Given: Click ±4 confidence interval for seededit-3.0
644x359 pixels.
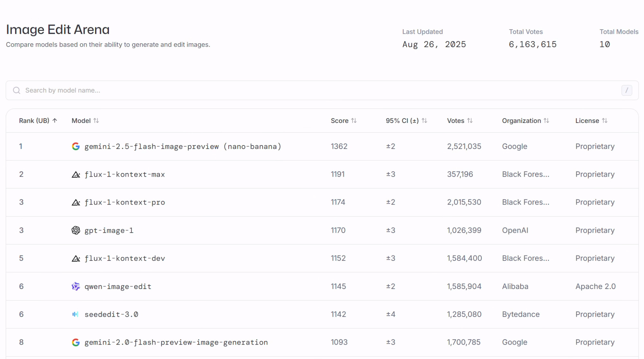Looking at the screenshot, I should [390, 314].
